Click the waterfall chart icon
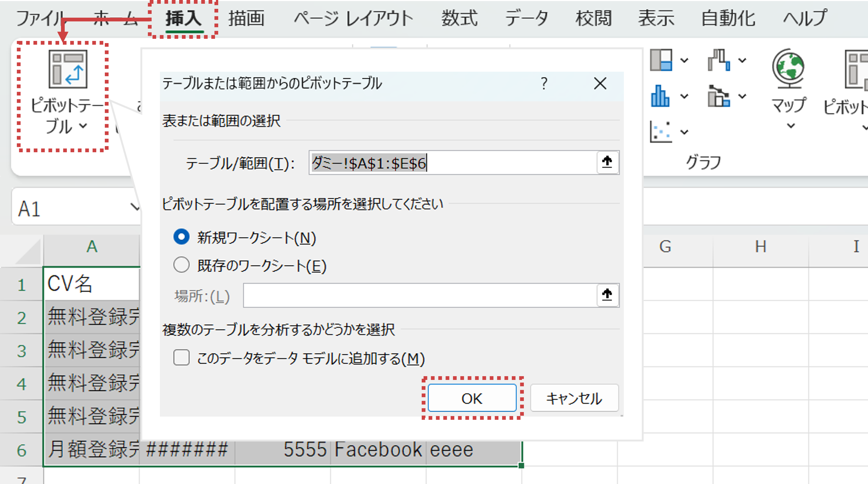 [x=719, y=60]
